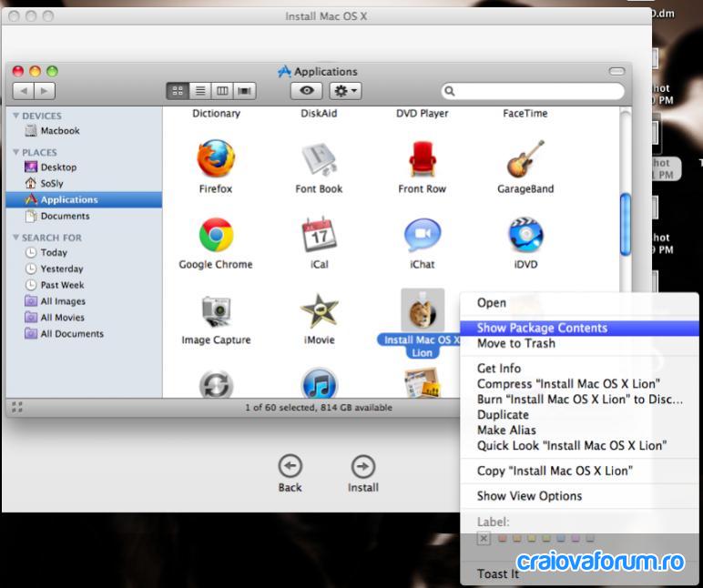Select the iSync arrows icon
This screenshot has width=703, height=588.
[x=216, y=384]
